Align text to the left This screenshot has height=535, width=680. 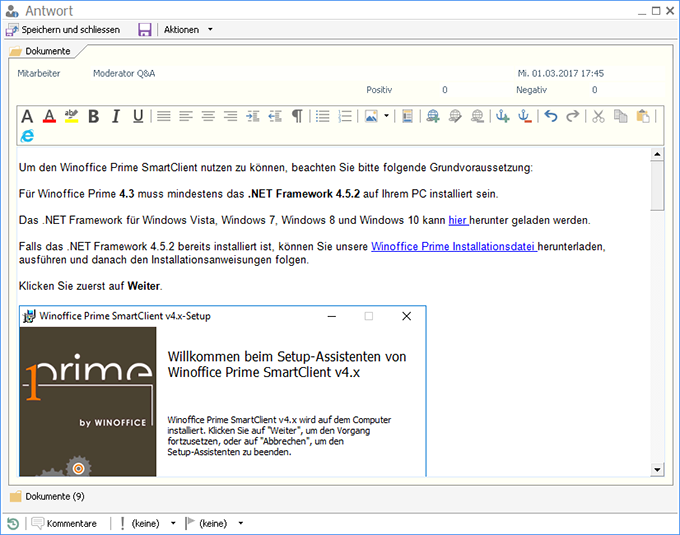point(186,116)
